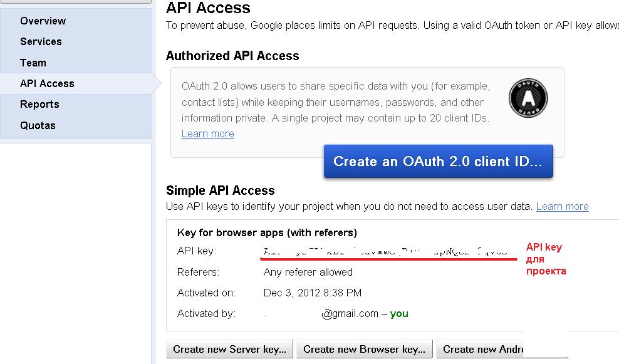The width and height of the screenshot is (619, 364).
Task: Click Create new Android key button
Action: [492, 349]
